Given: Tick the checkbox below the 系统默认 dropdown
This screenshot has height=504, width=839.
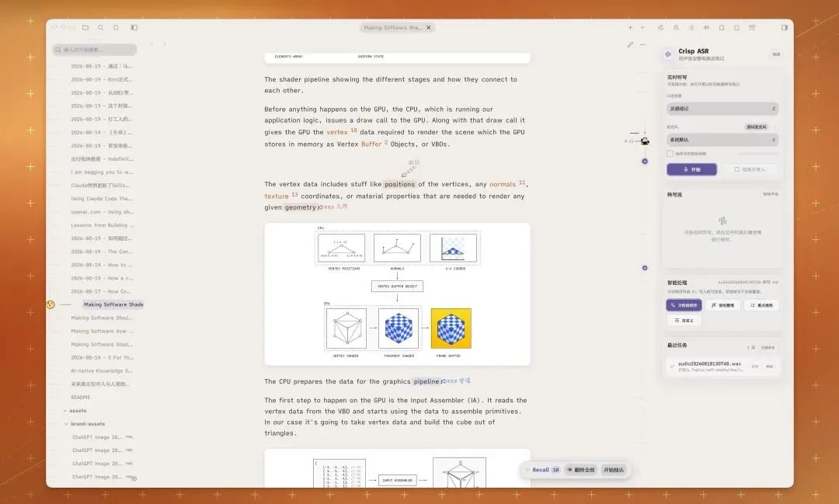Looking at the screenshot, I should point(670,154).
